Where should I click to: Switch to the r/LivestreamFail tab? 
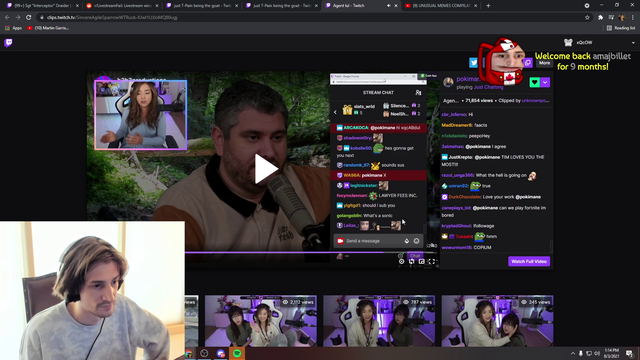pos(122,6)
